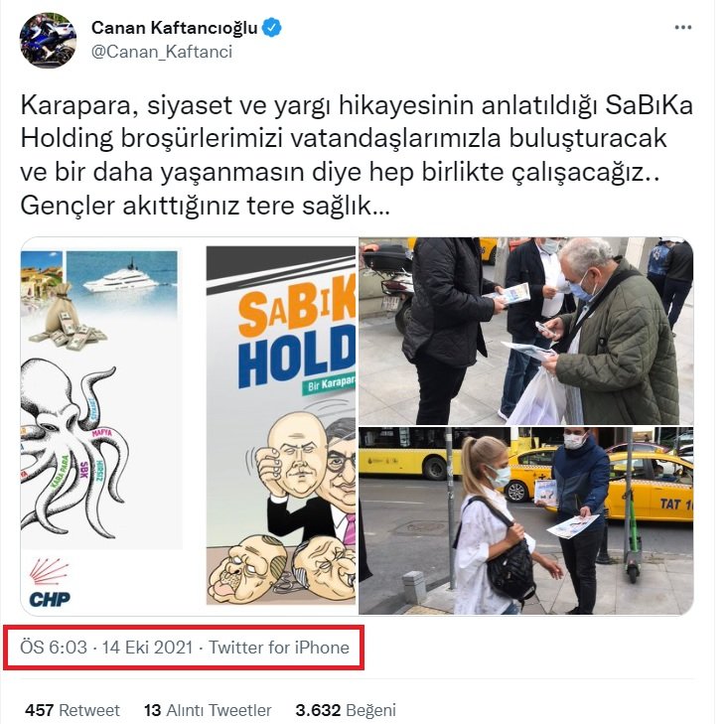Open the Canan Kaftancıoğlu display name link
The height and width of the screenshot is (724, 728).
pyautogui.click(x=174, y=28)
